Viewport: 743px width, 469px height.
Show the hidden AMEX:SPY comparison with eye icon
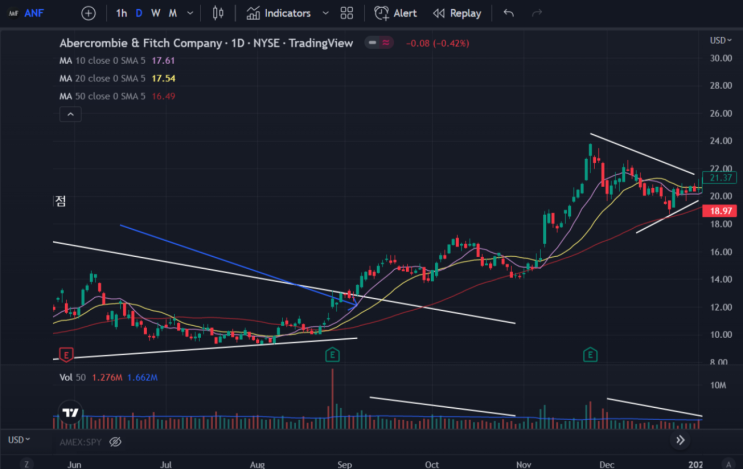click(115, 442)
